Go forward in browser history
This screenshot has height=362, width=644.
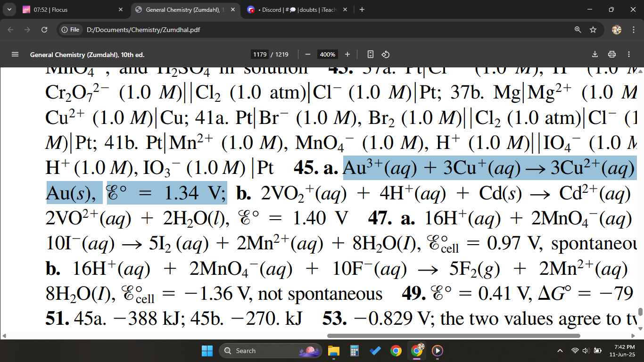click(28, 30)
